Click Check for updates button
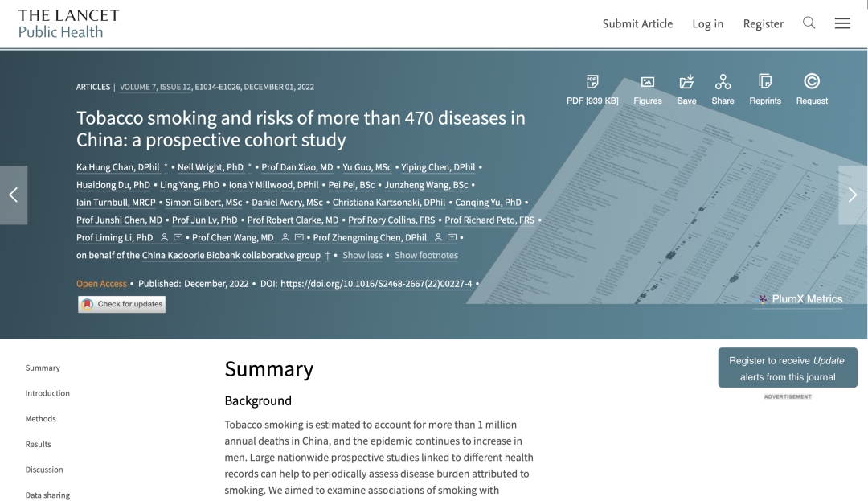The image size is (868, 501). (122, 304)
